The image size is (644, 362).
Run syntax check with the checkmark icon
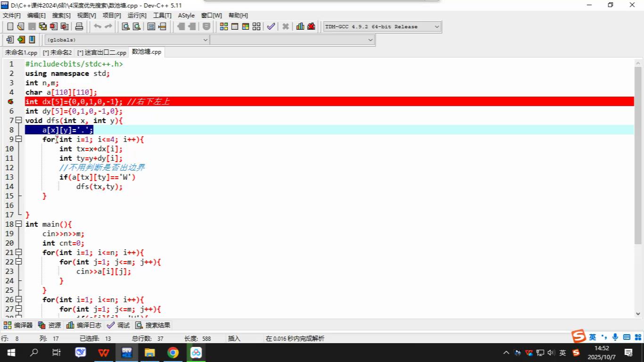pyautogui.click(x=271, y=27)
